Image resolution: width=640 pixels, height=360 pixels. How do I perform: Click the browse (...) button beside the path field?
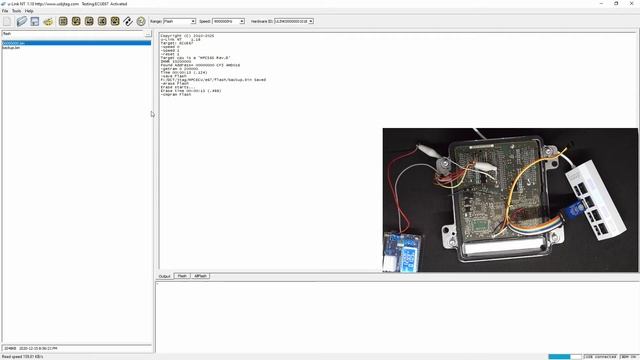coord(148,34)
